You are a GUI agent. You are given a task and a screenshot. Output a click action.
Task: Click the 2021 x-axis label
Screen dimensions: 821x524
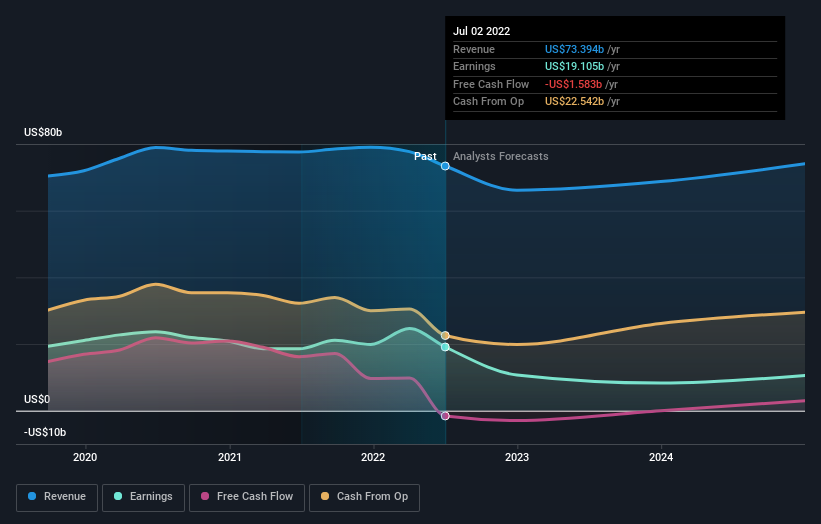(x=229, y=457)
